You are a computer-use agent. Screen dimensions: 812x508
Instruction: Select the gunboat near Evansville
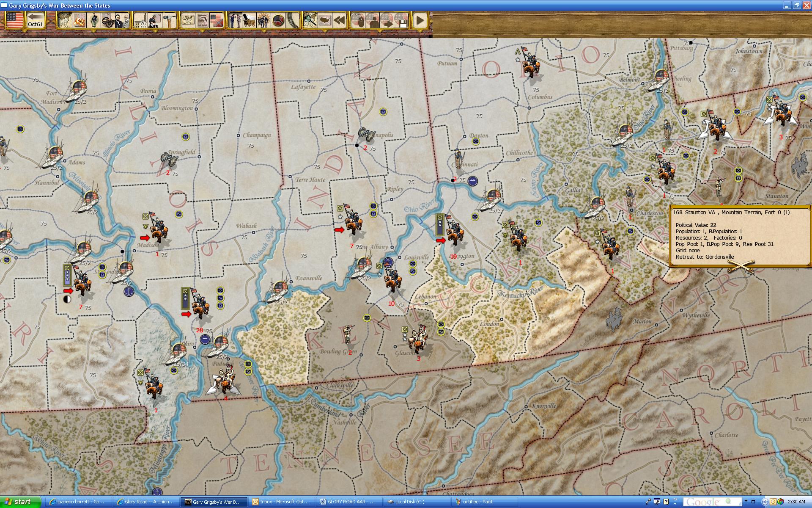point(277,291)
